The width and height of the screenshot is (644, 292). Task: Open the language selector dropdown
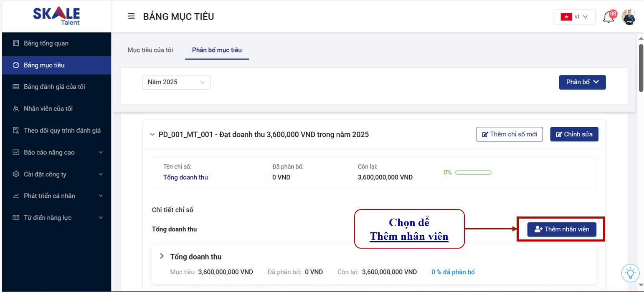click(x=574, y=17)
